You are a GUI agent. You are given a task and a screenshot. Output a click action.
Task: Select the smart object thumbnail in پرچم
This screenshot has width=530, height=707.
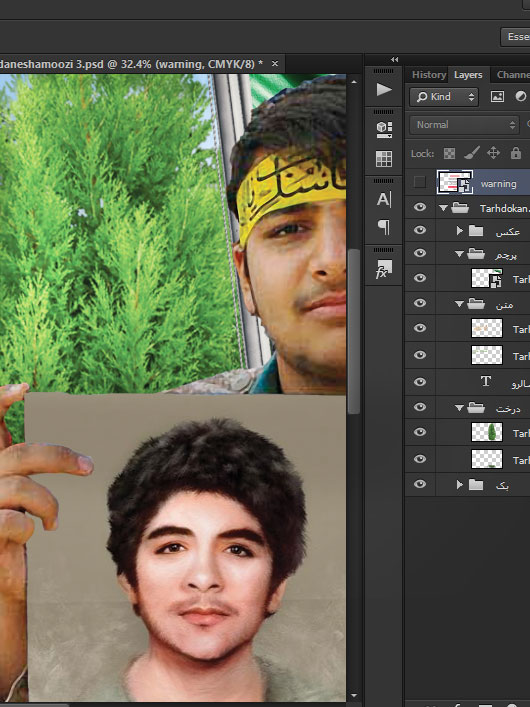coord(487,278)
